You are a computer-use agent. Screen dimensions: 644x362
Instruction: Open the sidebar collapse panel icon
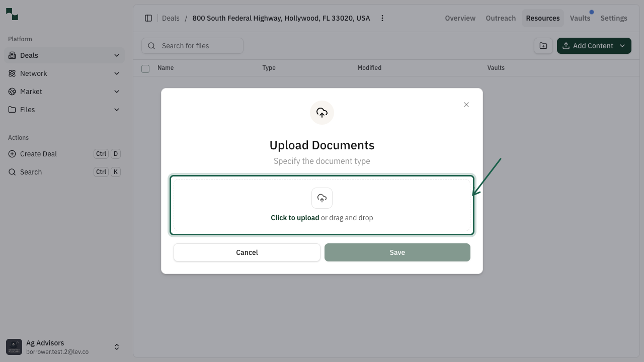tap(148, 18)
